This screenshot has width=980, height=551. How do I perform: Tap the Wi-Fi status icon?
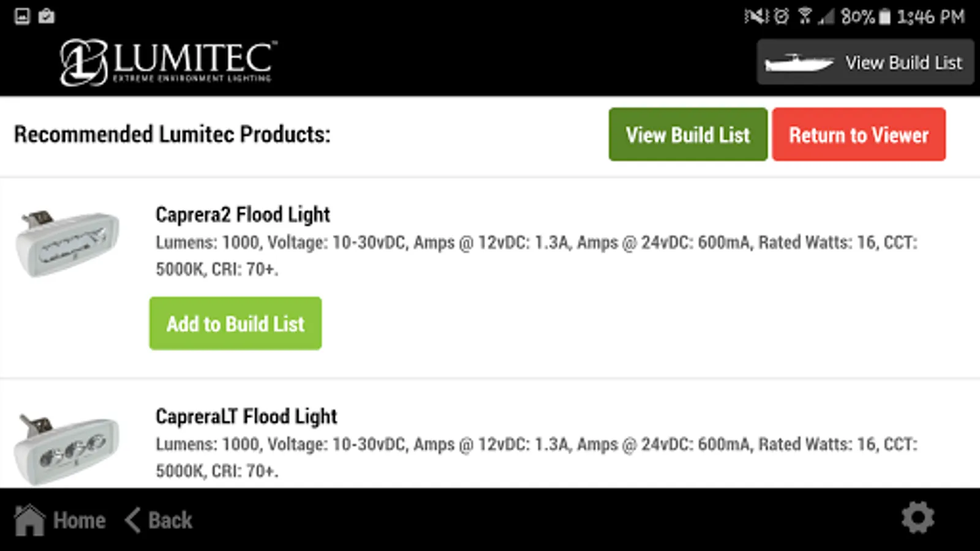tap(805, 17)
